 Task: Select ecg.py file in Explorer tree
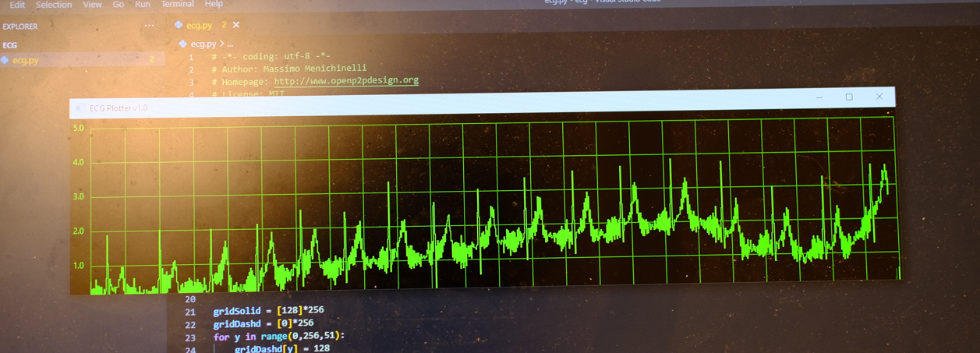(x=82, y=60)
